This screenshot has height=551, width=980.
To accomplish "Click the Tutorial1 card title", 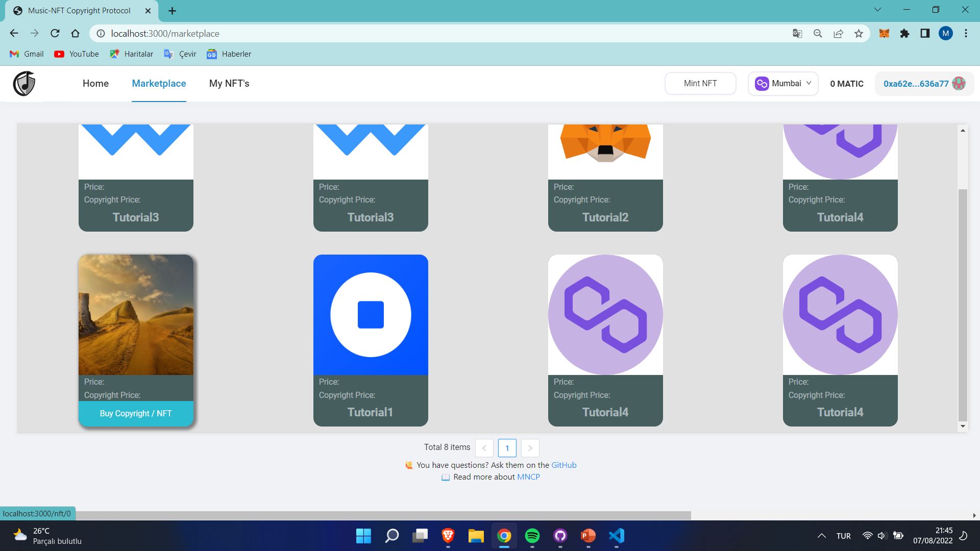I will pos(371,412).
